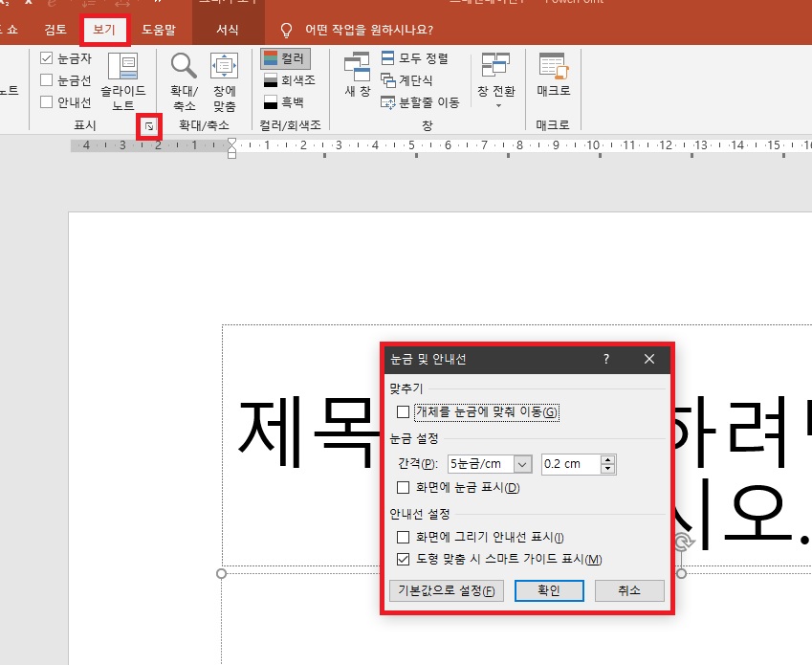Switch to 회색조 grayscale mode
812x665 pixels.
[x=289, y=80]
